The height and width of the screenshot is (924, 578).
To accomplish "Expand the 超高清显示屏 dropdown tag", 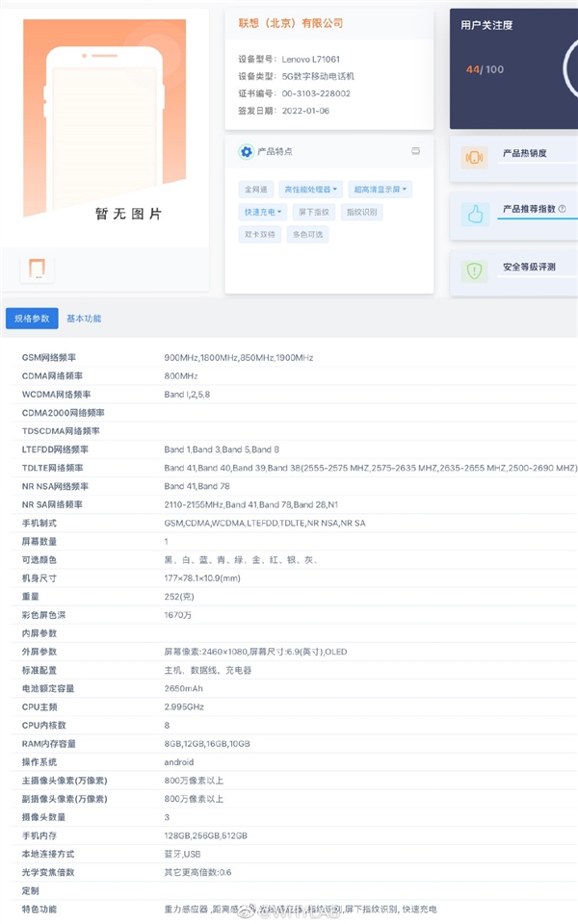I will [380, 190].
